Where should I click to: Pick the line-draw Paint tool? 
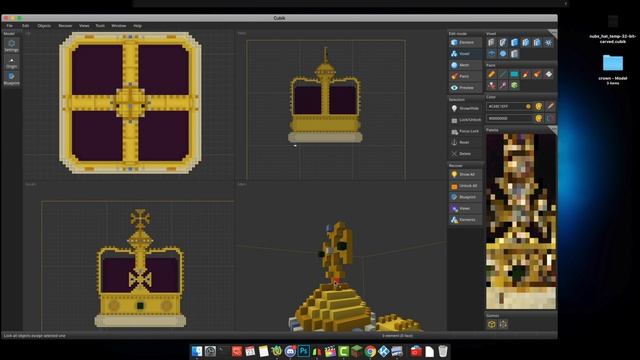point(503,74)
